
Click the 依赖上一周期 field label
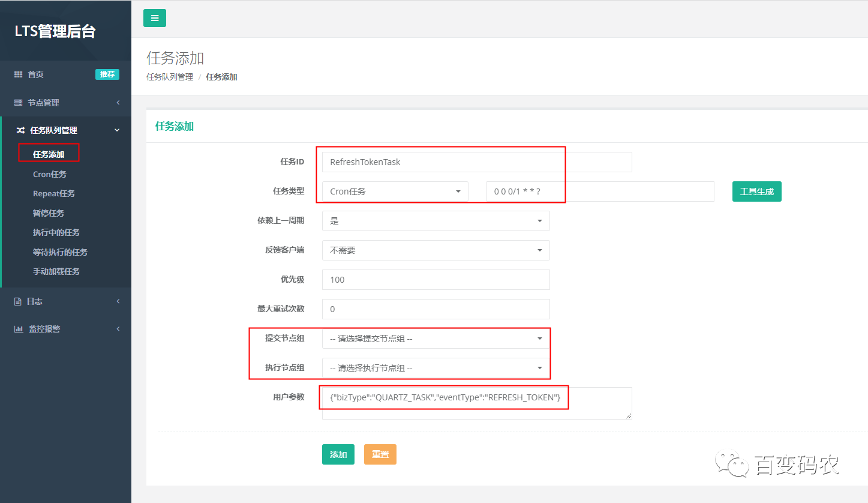281,220
